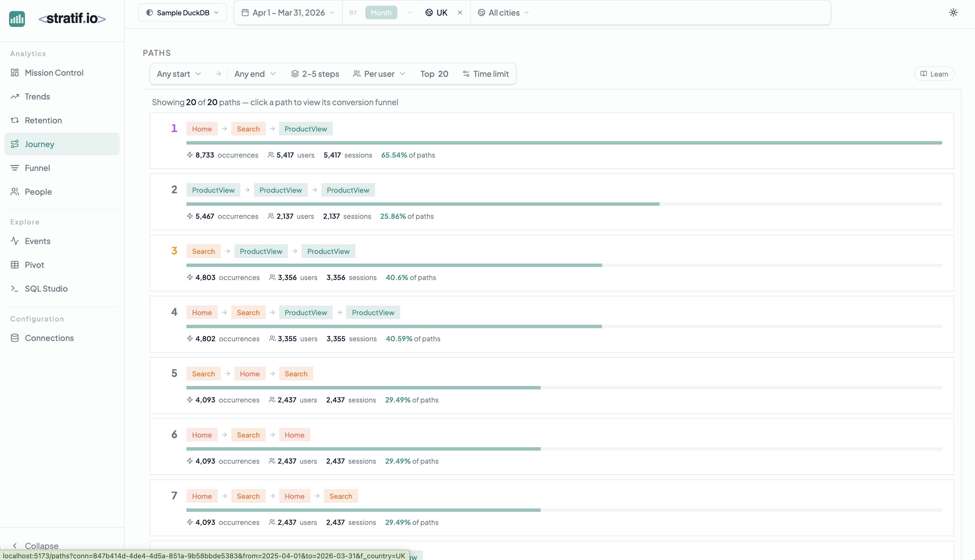
Task: Open the Apr 1 – Mar 31, 2026 date picker
Action: (x=288, y=13)
